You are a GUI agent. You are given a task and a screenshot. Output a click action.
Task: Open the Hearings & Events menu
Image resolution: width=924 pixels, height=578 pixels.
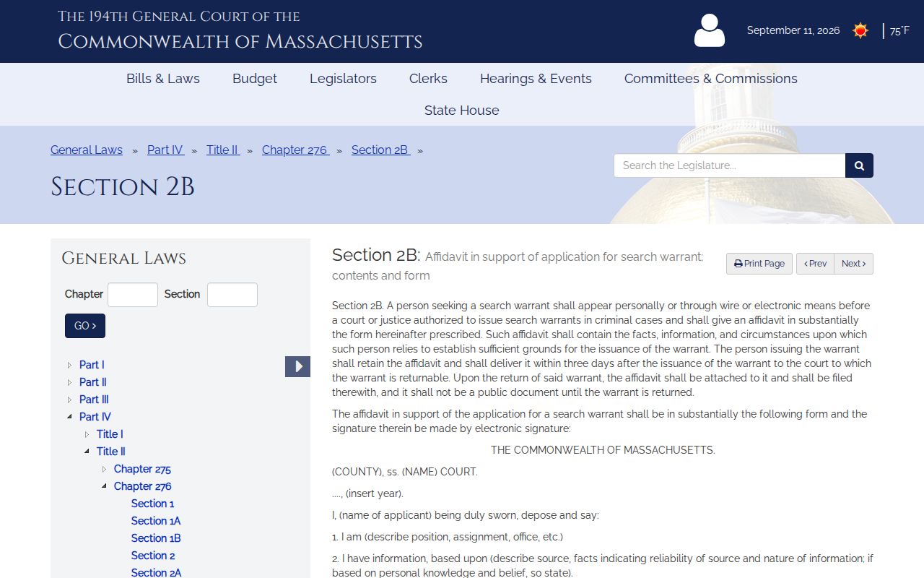(x=536, y=79)
